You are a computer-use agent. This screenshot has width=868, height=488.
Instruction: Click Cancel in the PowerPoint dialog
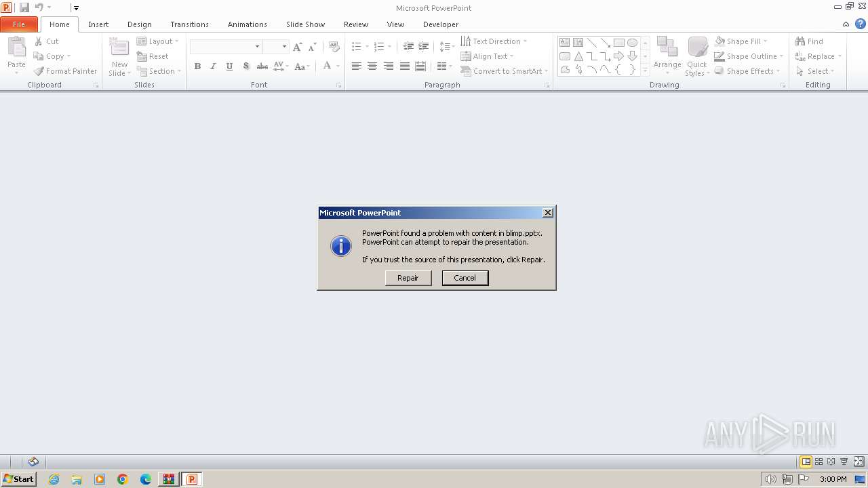(x=465, y=278)
